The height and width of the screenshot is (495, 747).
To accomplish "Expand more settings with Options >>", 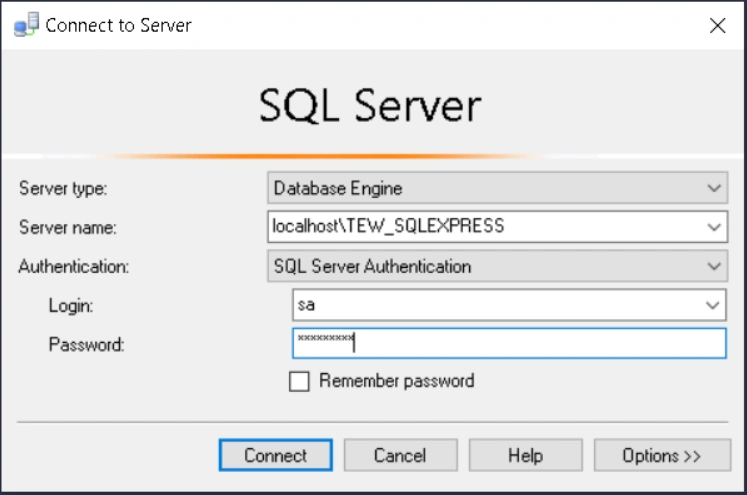I will (661, 456).
